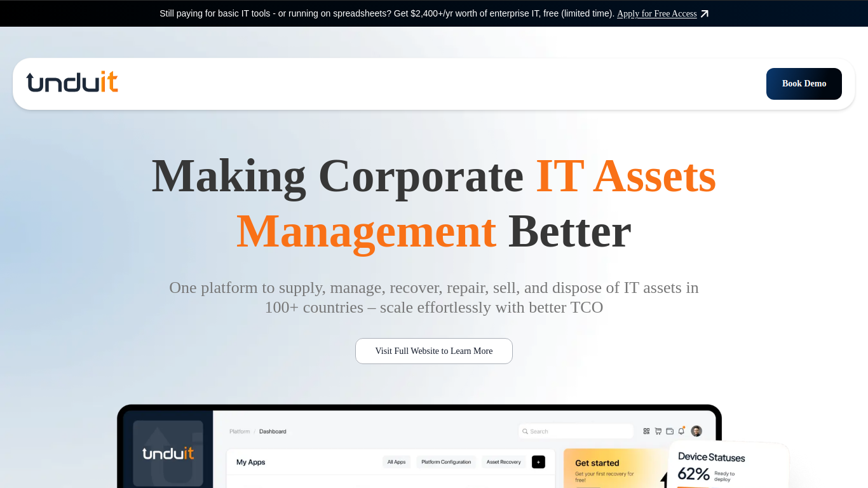The image size is (868, 488).
Task: Open the QR code icon in dashboard preview
Action: tap(646, 431)
